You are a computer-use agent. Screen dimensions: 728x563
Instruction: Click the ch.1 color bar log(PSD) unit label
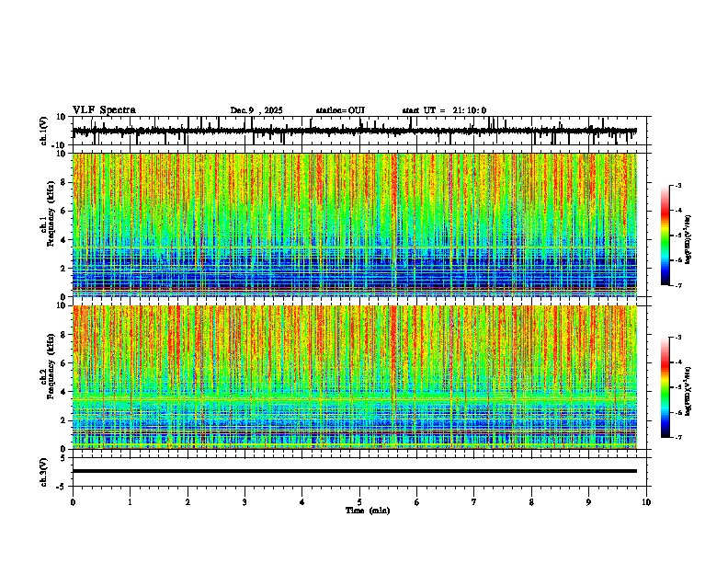tap(688, 239)
